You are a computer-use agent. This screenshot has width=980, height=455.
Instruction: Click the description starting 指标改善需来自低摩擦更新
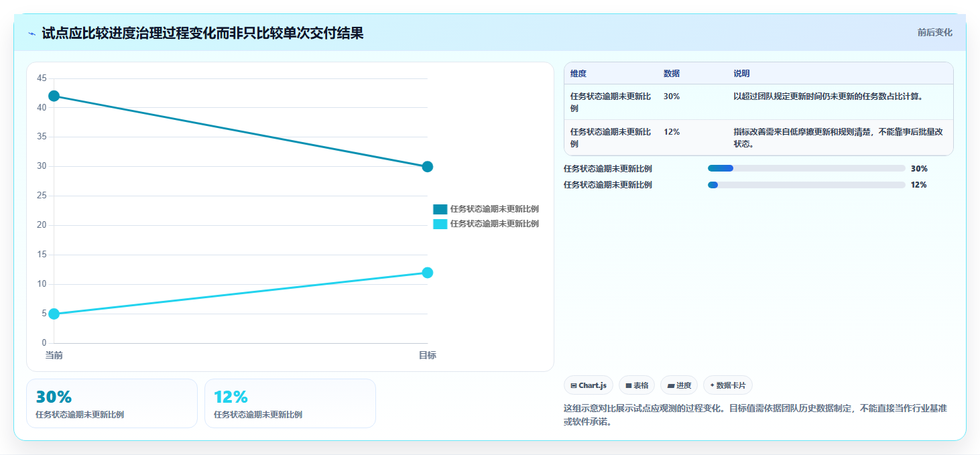click(x=839, y=137)
